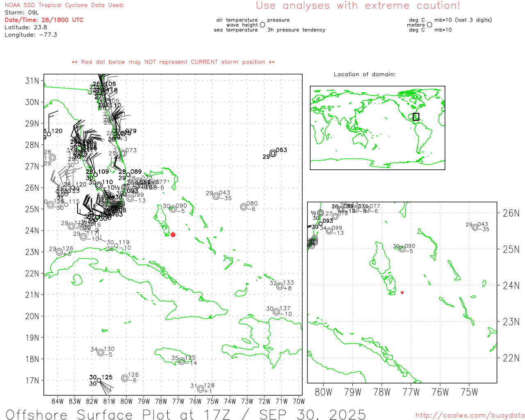
Task: Click the red storm dot in the zoomed inset map
Action: point(402,292)
